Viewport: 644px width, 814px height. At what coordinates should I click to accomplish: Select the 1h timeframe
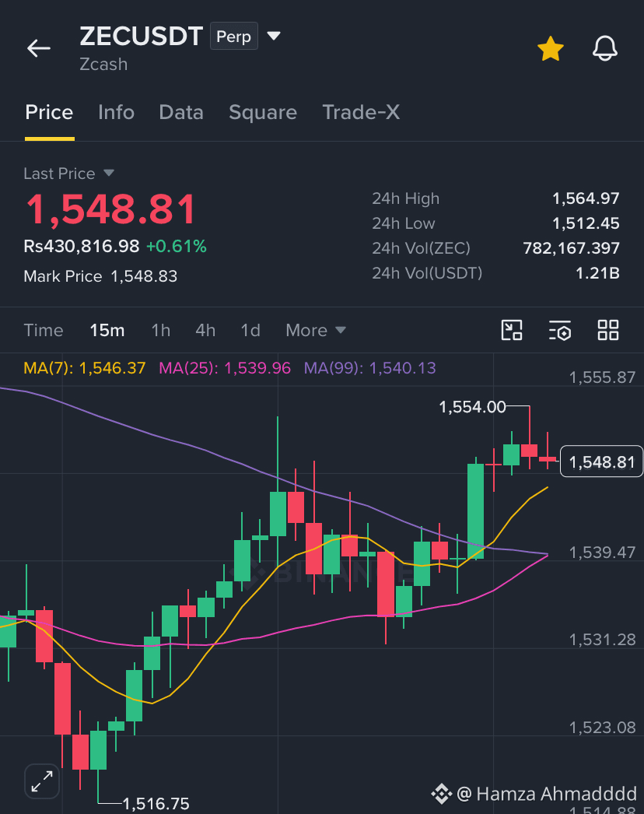[160, 330]
